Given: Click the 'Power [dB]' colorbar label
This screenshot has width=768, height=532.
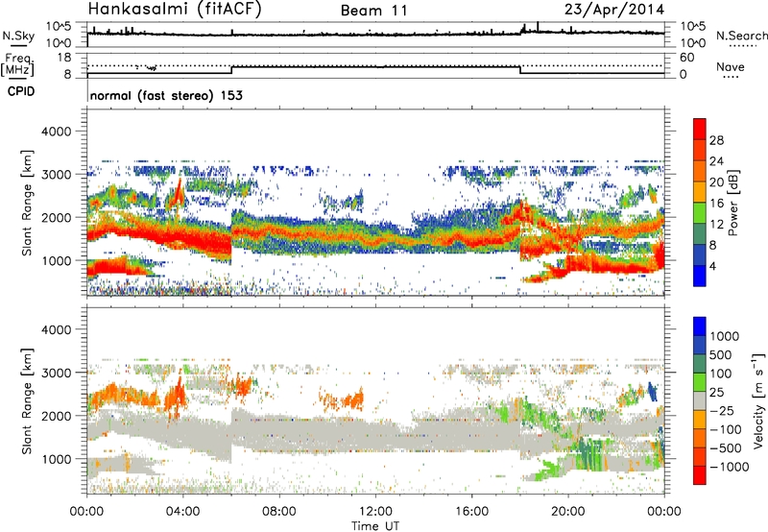Looking at the screenshot, I should [x=733, y=203].
